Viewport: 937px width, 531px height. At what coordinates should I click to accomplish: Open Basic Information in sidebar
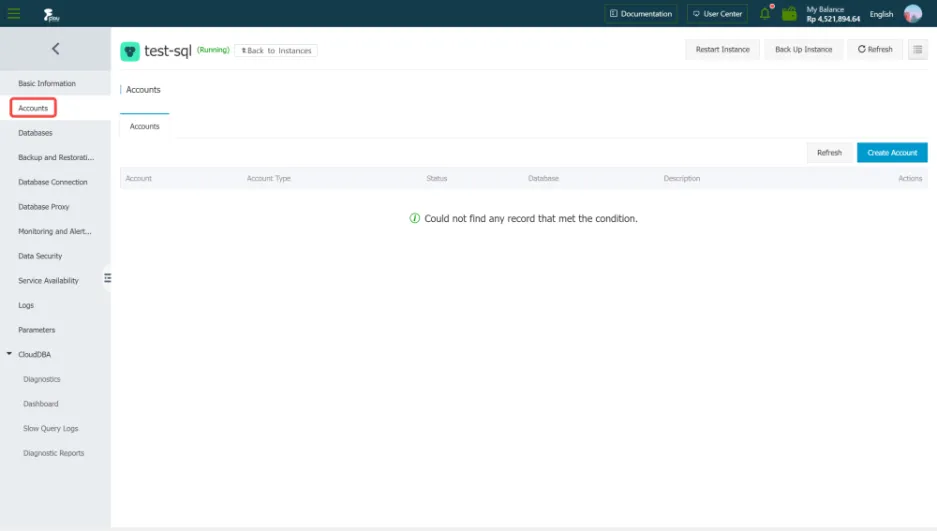click(x=47, y=84)
